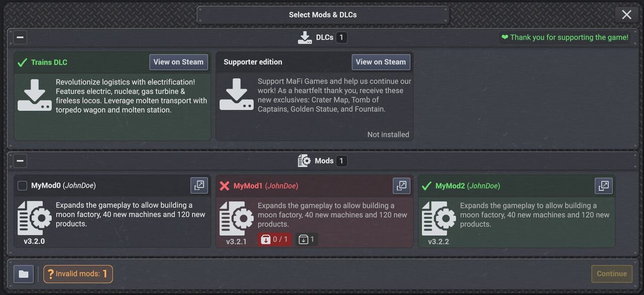Click MyMod0 gear document icon
The height and width of the screenshot is (295, 644).
pos(35,218)
